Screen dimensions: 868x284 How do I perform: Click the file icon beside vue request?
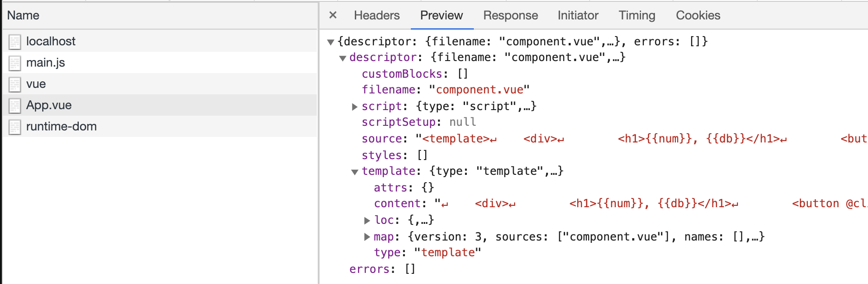click(x=15, y=84)
